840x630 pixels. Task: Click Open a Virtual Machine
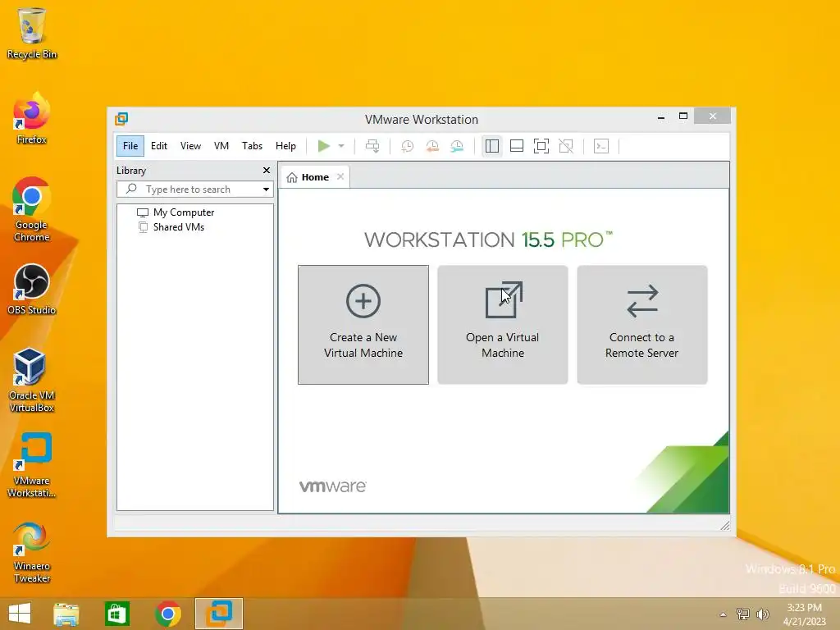[x=503, y=325]
